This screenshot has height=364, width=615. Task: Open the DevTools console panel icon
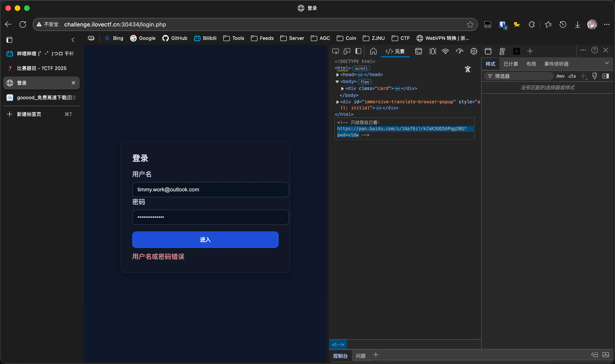[x=419, y=51]
